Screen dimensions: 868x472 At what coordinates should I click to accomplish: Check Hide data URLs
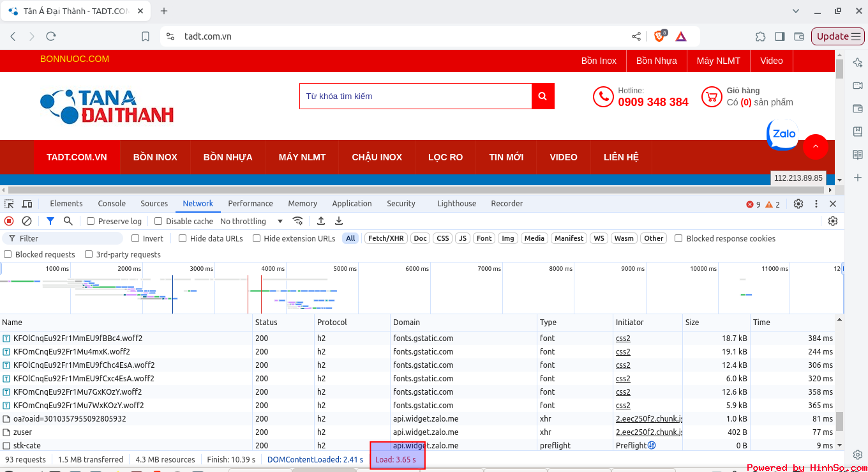183,238
